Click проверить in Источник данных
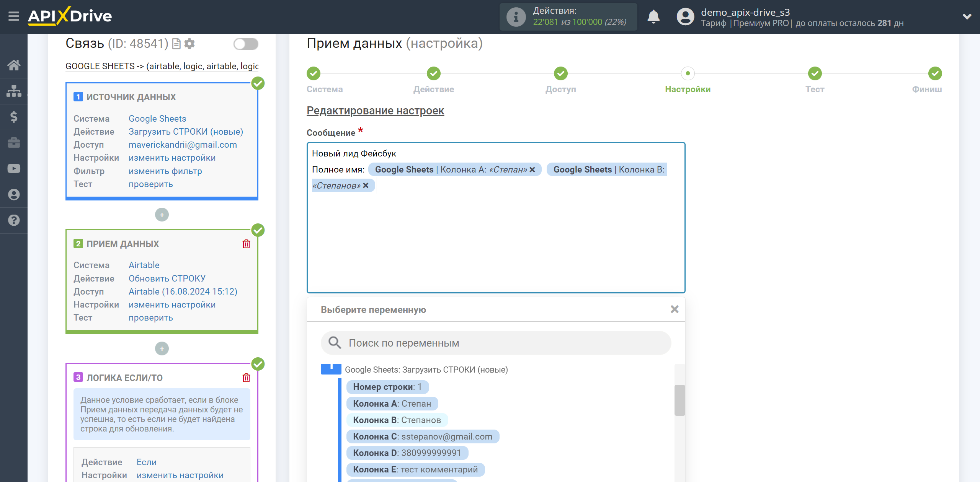 (x=151, y=184)
